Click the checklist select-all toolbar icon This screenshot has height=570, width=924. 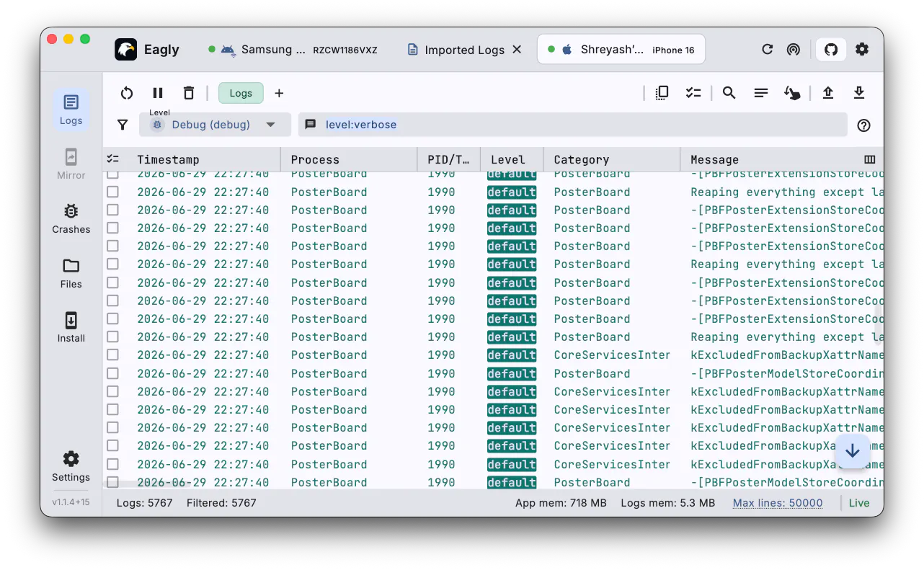(x=693, y=93)
